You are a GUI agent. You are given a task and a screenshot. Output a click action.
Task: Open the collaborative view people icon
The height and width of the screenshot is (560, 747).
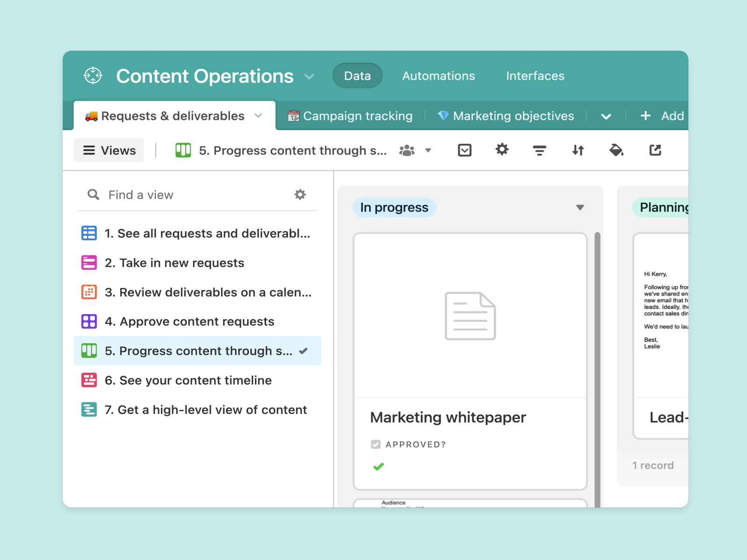[407, 150]
